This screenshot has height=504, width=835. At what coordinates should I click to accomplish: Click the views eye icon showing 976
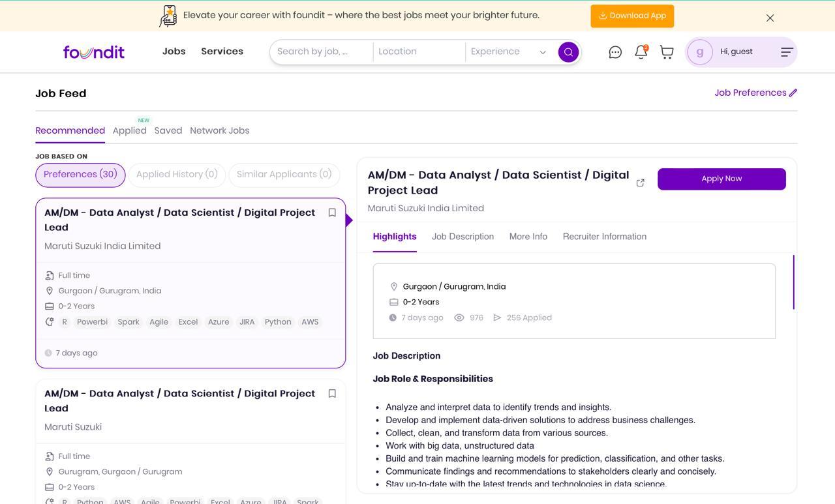pos(459,318)
